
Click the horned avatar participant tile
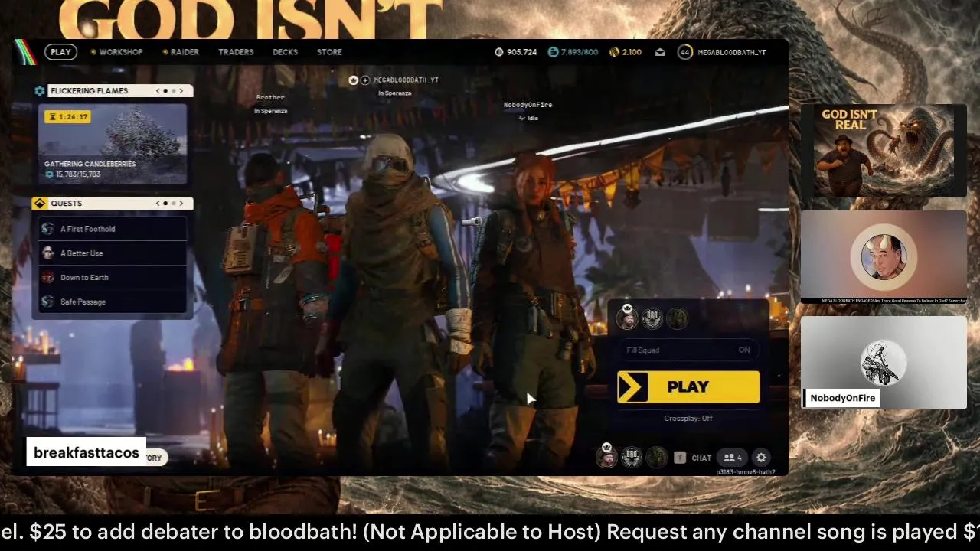pos(884,257)
